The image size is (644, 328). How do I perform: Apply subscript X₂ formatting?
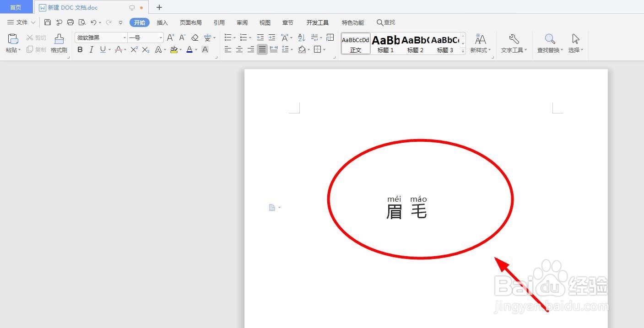[146, 49]
